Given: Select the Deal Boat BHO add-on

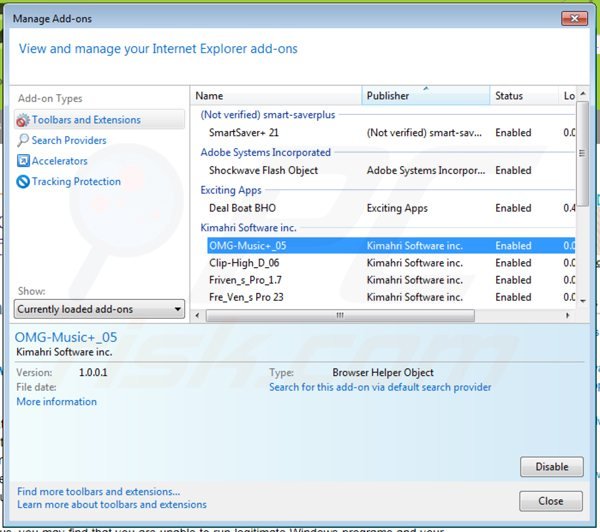Looking at the screenshot, I should click(391, 208).
